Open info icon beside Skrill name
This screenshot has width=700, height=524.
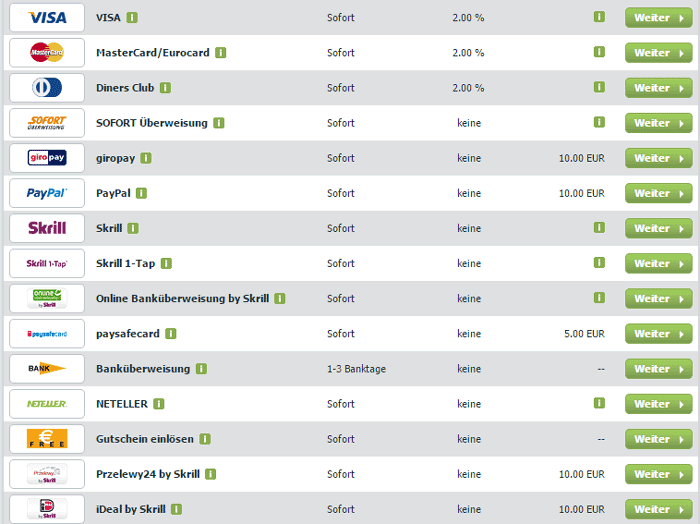133,229
